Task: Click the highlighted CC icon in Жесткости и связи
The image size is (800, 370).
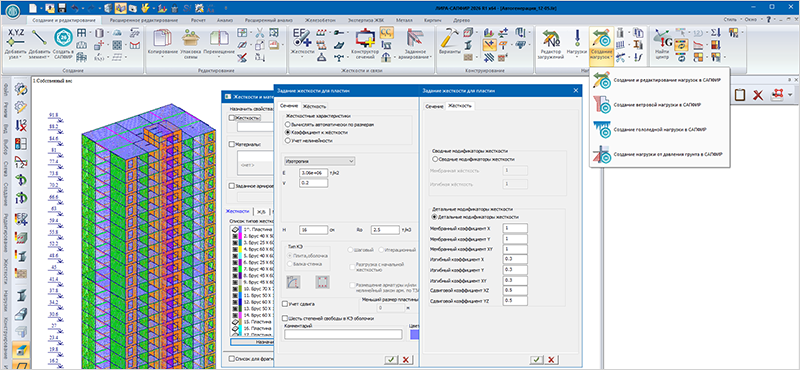Action: click(386, 33)
